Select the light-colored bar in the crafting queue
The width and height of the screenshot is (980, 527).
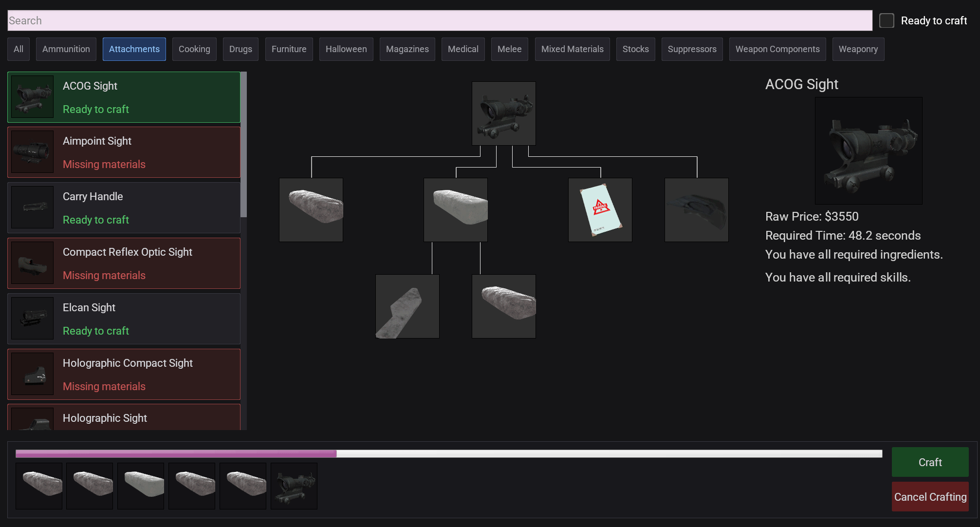tap(141, 486)
